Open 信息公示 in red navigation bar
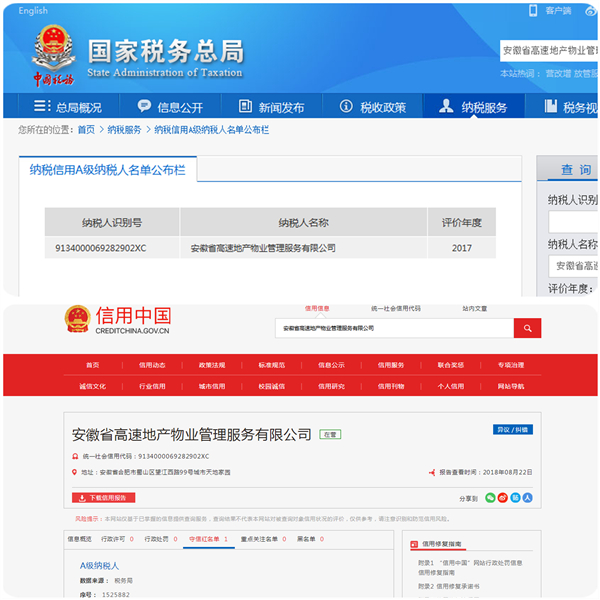Viewport: 600px width, 600px height. coord(331,365)
